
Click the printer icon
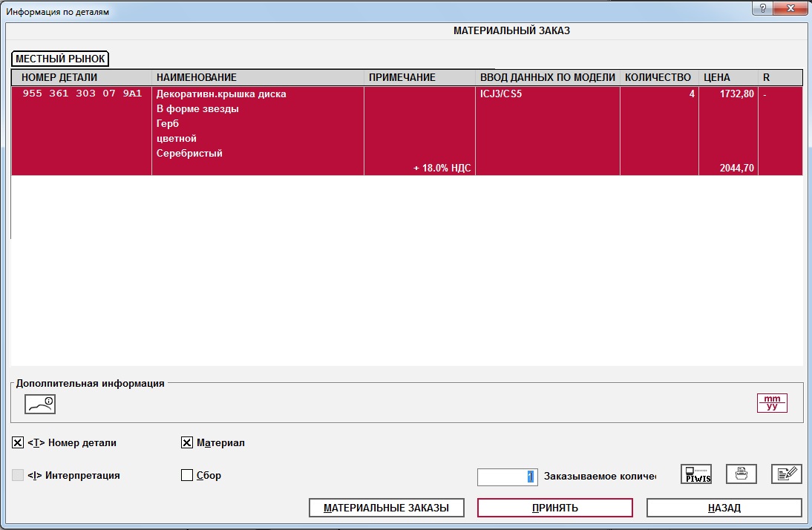click(x=741, y=474)
